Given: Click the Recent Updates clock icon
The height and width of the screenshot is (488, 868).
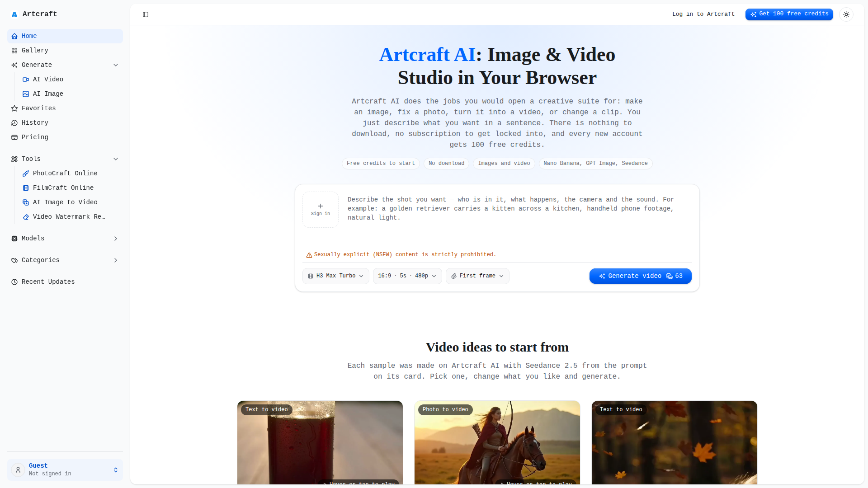Looking at the screenshot, I should [x=14, y=282].
